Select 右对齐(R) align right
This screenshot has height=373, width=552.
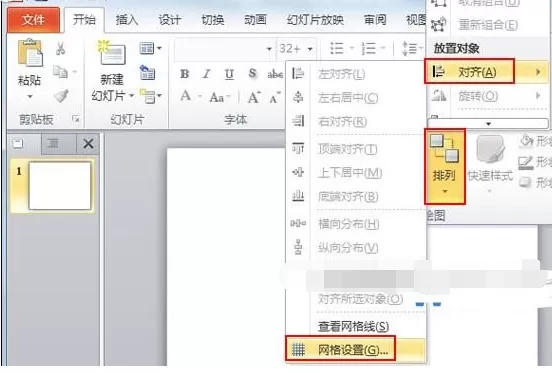pos(356,121)
